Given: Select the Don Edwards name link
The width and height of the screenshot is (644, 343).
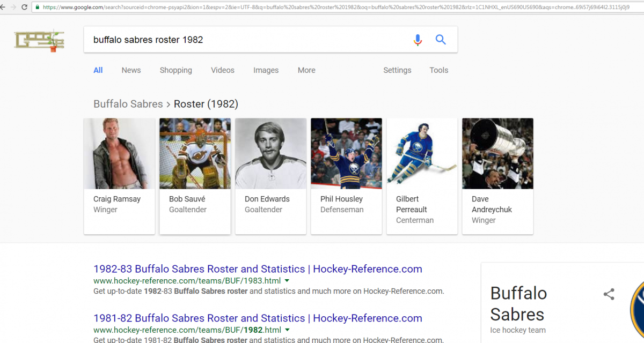Looking at the screenshot, I should [267, 199].
